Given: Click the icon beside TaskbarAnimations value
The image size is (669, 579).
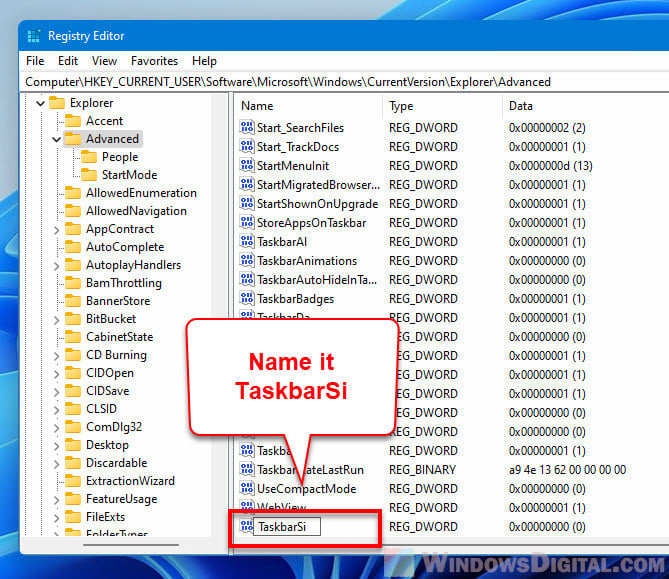Looking at the screenshot, I should [247, 261].
